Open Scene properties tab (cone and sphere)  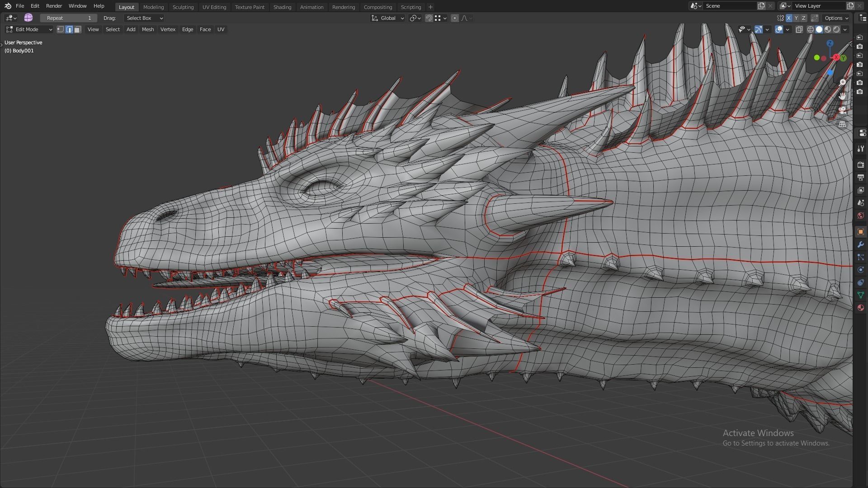[x=861, y=203]
